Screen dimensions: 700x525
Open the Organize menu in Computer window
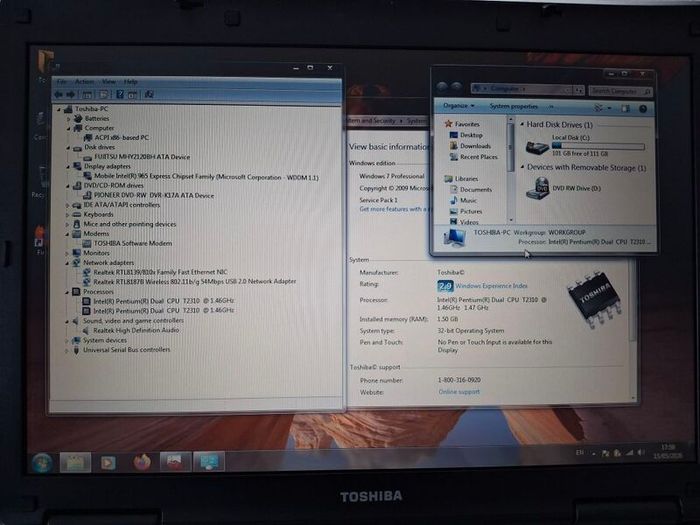point(458,106)
